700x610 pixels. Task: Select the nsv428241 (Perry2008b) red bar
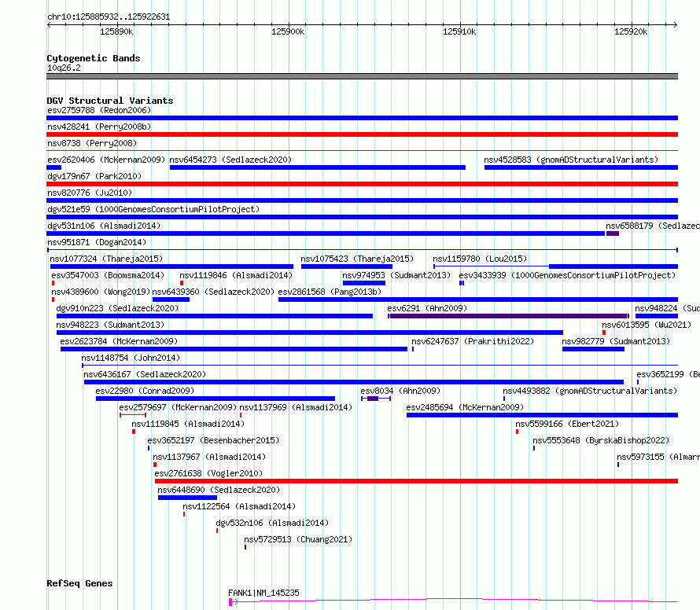(362, 134)
